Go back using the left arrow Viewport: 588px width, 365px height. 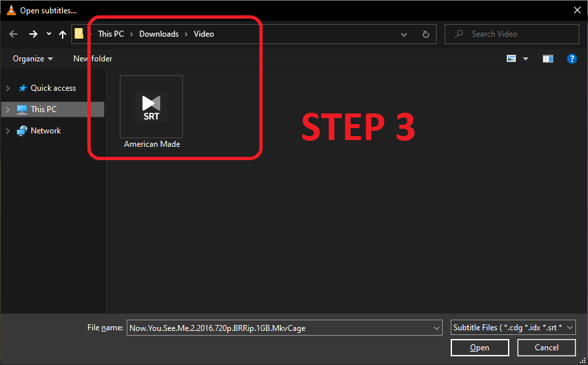click(x=13, y=34)
